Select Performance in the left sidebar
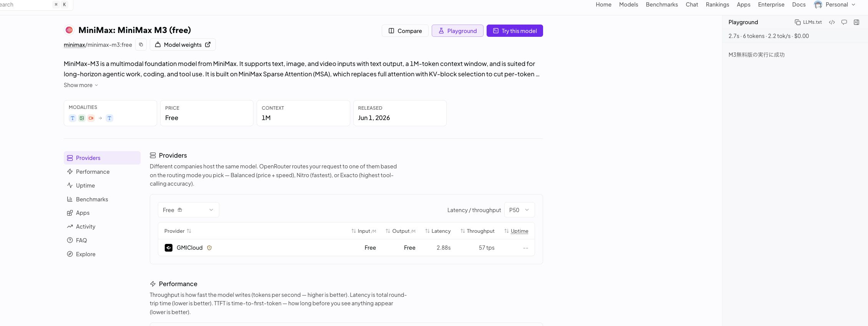868x326 pixels. pyautogui.click(x=102, y=172)
